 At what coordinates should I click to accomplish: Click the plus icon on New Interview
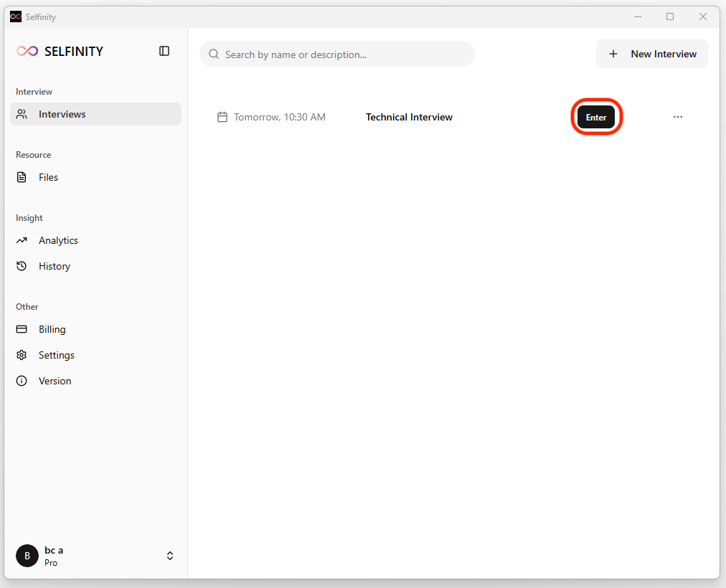[x=613, y=54]
